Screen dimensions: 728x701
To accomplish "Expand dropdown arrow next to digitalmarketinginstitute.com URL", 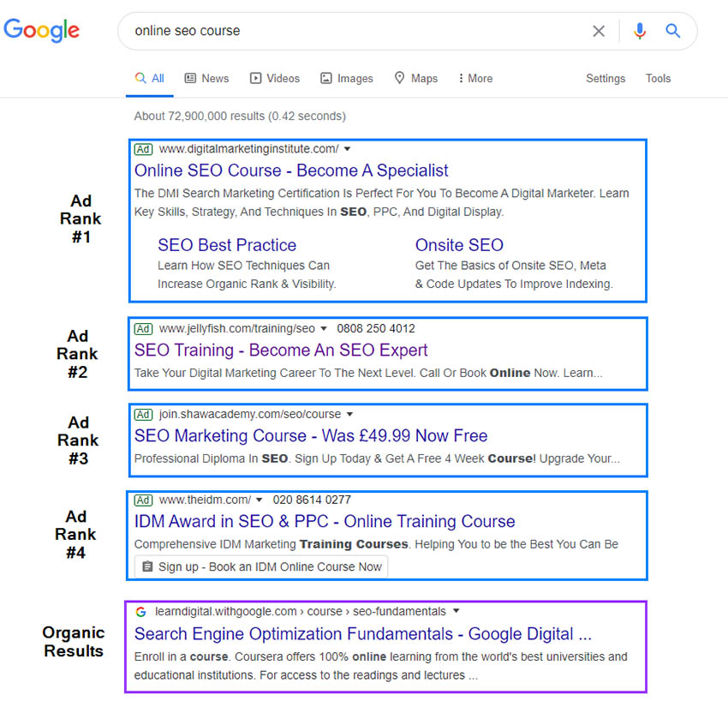I will coord(347,148).
